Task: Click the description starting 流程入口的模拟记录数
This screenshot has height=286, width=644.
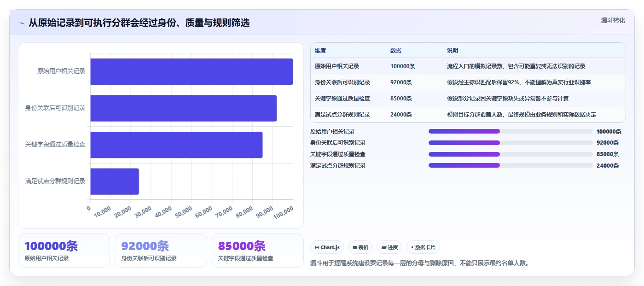Action: pos(516,66)
